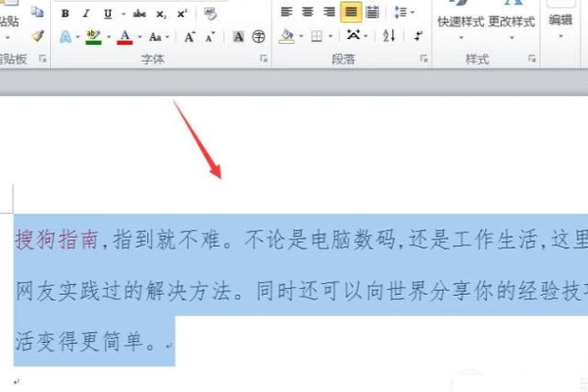Toggle show/hide paragraph marks
Image resolution: width=588 pixels, height=392 pixels.
[x=418, y=36]
